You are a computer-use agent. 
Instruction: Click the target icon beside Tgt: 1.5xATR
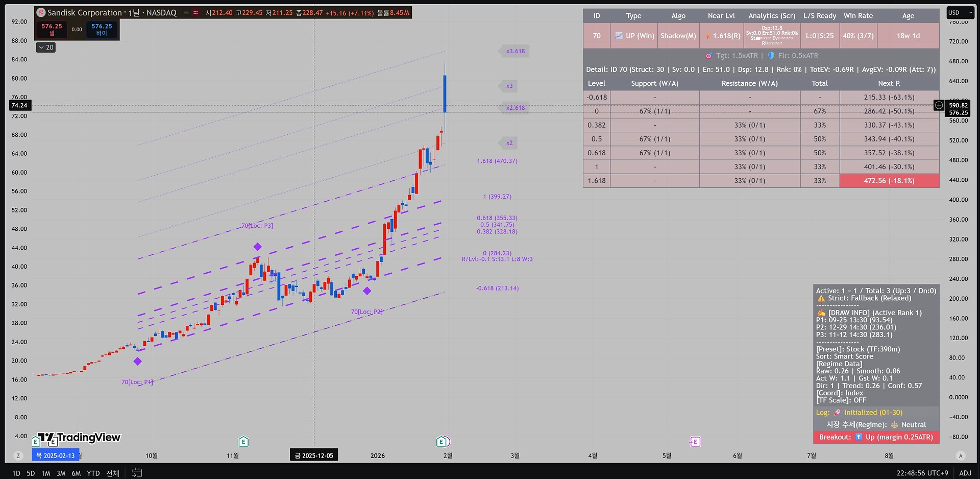click(708, 56)
